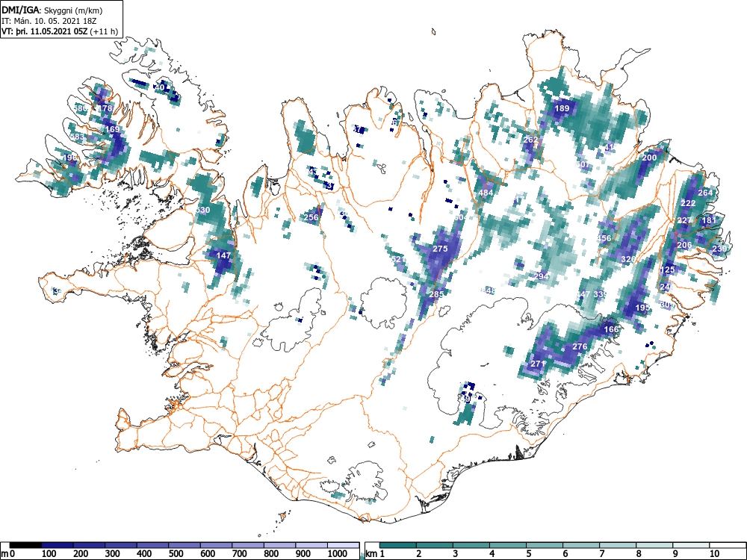Pick the palest lavender swatch above 1000
This screenshot has width=747, height=560.
343,545
